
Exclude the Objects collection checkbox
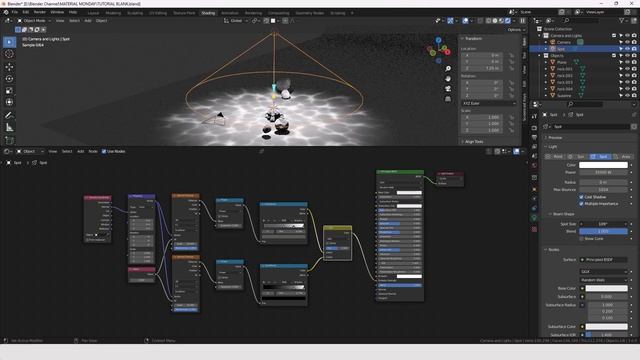[614, 56]
